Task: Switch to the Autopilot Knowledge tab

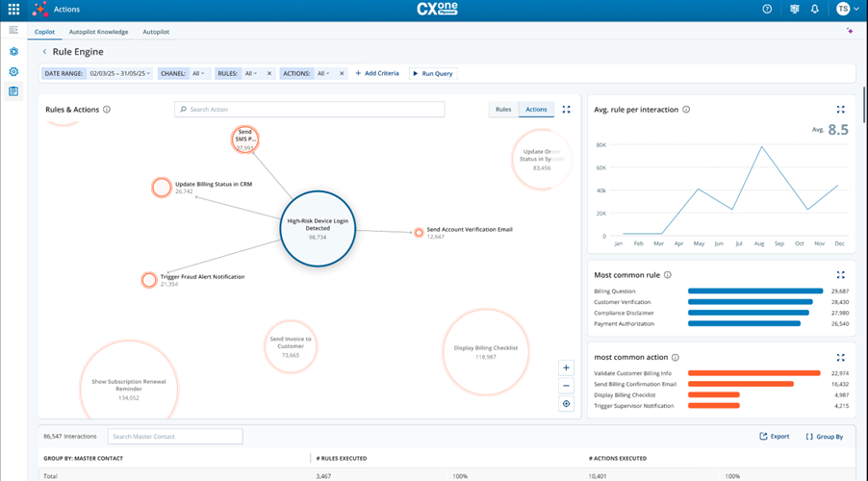Action: (x=98, y=32)
